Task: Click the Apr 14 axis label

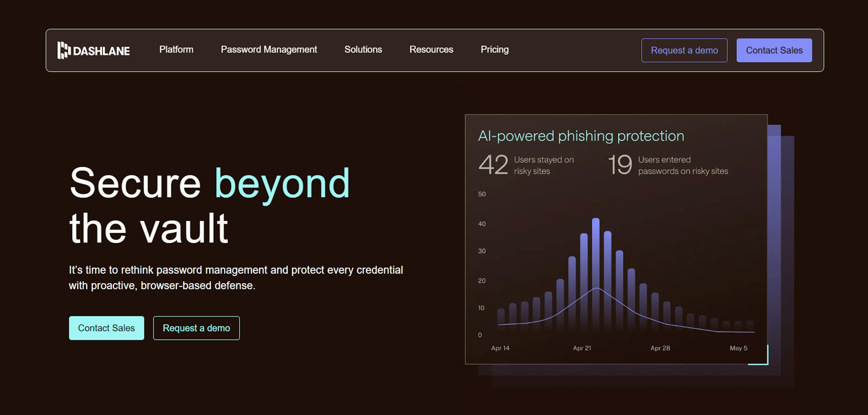Action: click(x=500, y=348)
